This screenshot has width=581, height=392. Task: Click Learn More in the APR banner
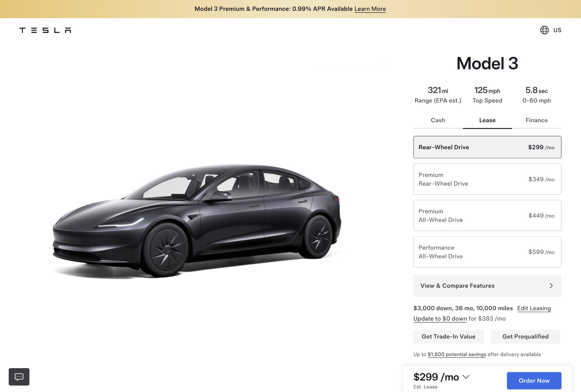pyautogui.click(x=370, y=9)
